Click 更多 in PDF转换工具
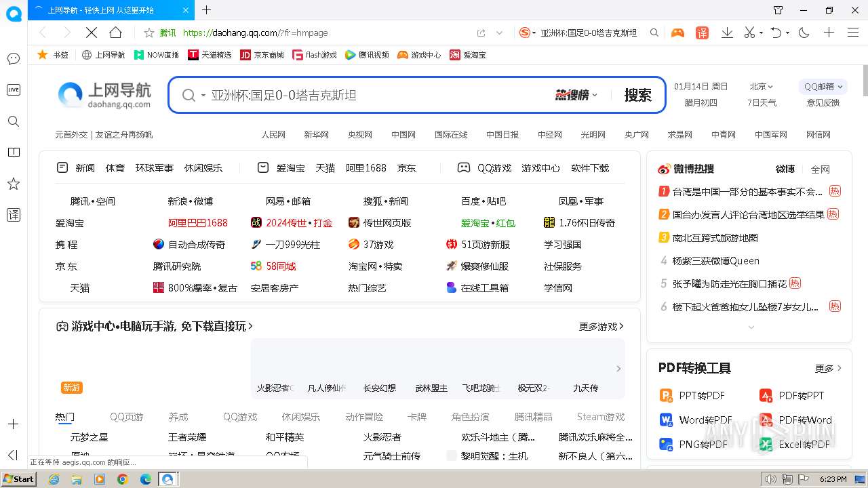Screen dimensions: 868x488 (828, 368)
